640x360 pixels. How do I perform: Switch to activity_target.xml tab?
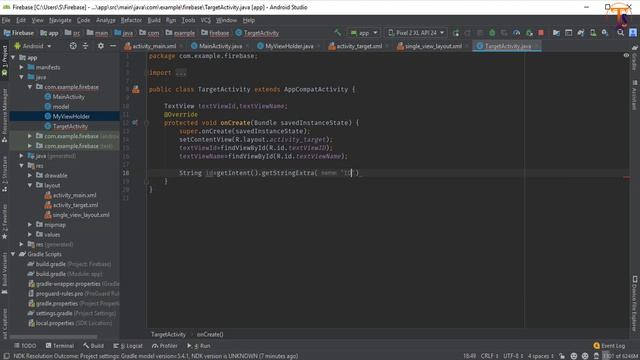(359, 46)
